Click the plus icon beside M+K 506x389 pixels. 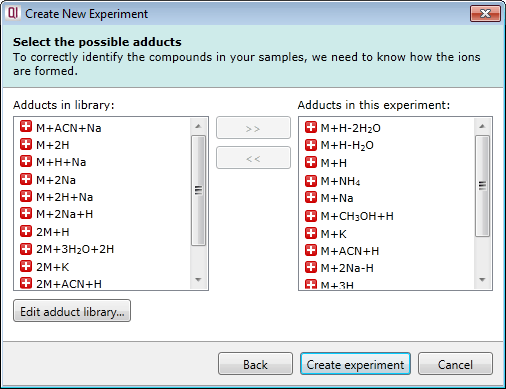click(x=311, y=233)
